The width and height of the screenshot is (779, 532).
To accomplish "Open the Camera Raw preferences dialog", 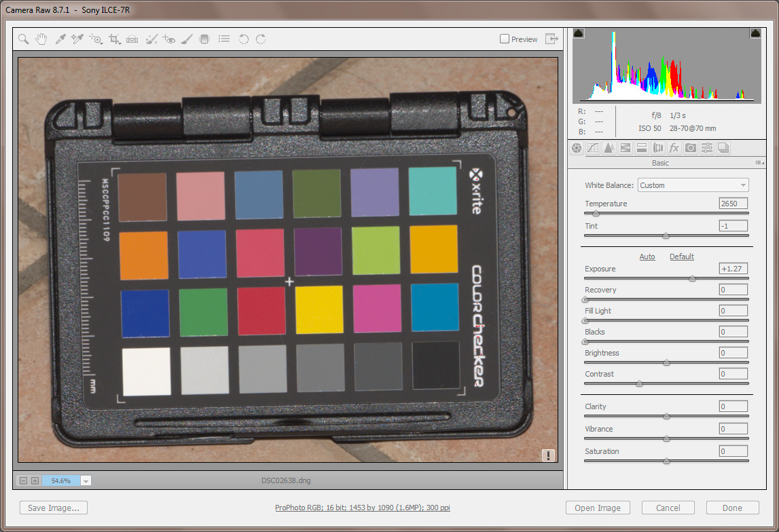I will pyautogui.click(x=224, y=39).
